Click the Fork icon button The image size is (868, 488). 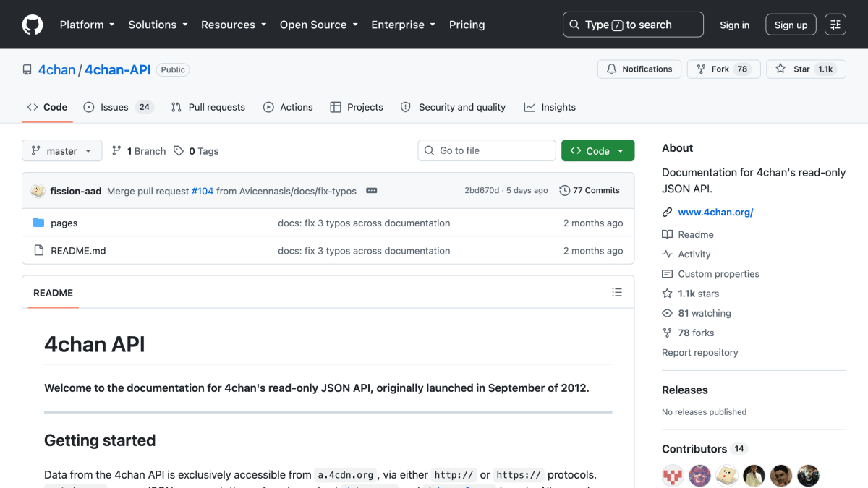(x=701, y=69)
